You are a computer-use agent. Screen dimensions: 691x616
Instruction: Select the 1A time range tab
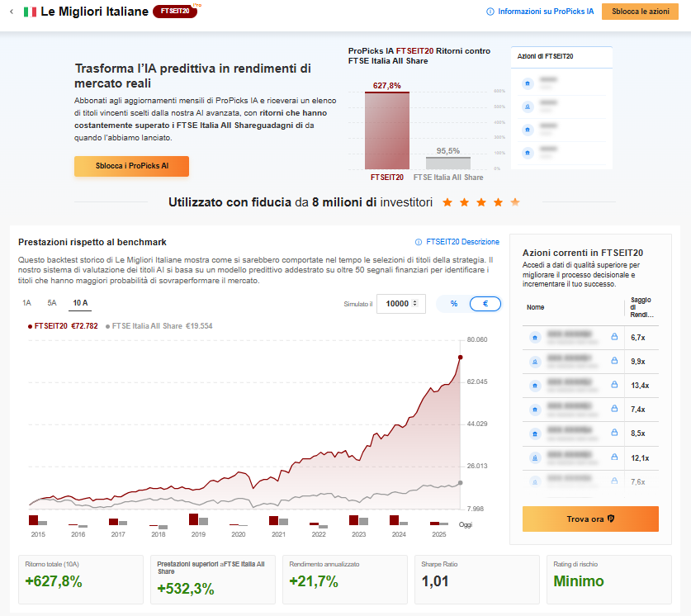[26, 303]
